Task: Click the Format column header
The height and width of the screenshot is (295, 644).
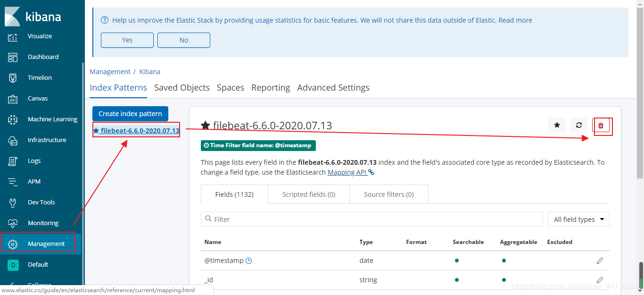Action: pyautogui.click(x=416, y=242)
